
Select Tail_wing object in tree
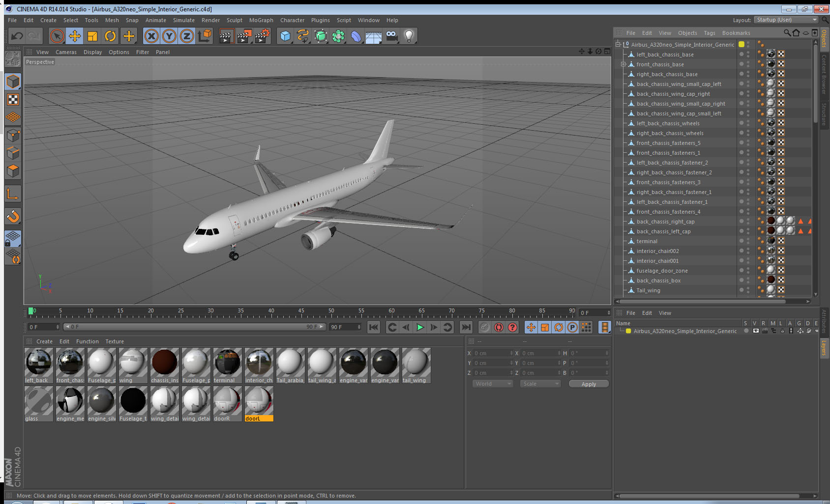(648, 290)
